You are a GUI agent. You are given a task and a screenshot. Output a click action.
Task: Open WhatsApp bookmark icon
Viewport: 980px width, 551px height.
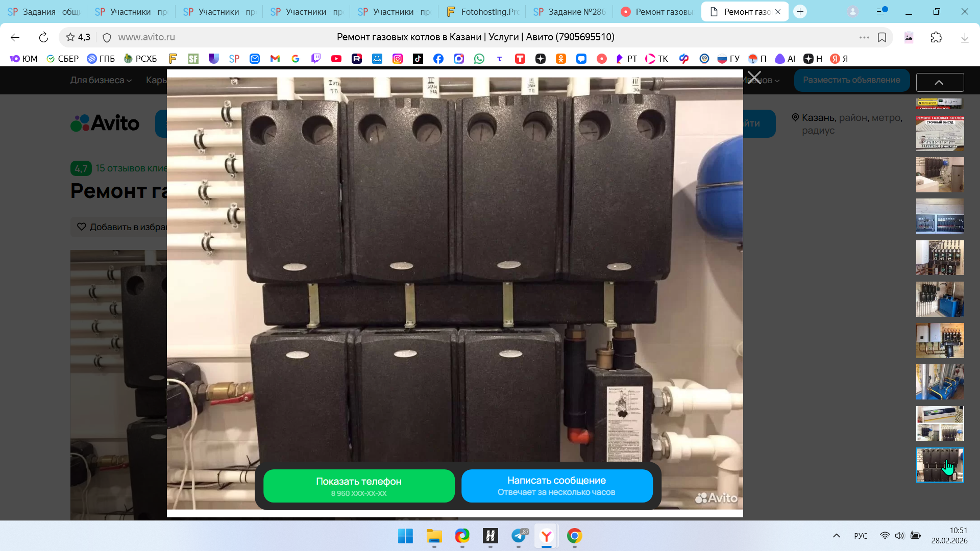click(x=479, y=59)
